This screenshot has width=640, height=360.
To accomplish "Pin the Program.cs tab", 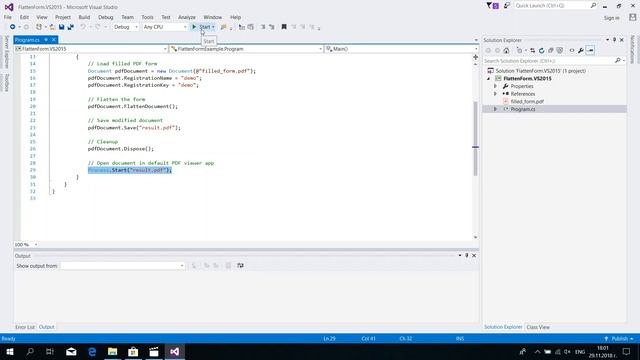I will point(46,40).
